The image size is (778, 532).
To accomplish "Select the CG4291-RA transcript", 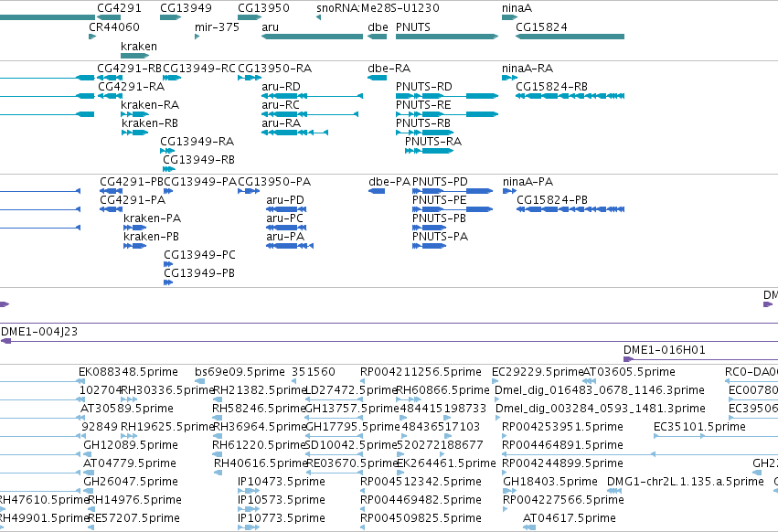I will pos(110,96).
